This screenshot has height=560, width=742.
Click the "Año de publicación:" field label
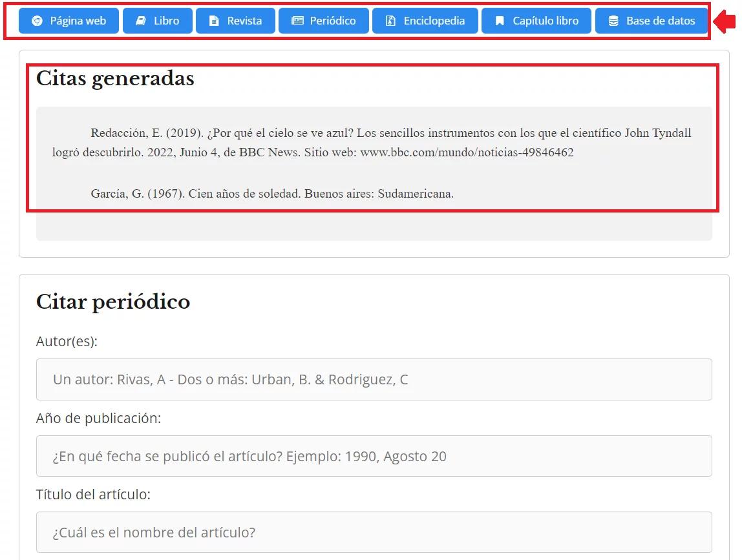click(98, 419)
